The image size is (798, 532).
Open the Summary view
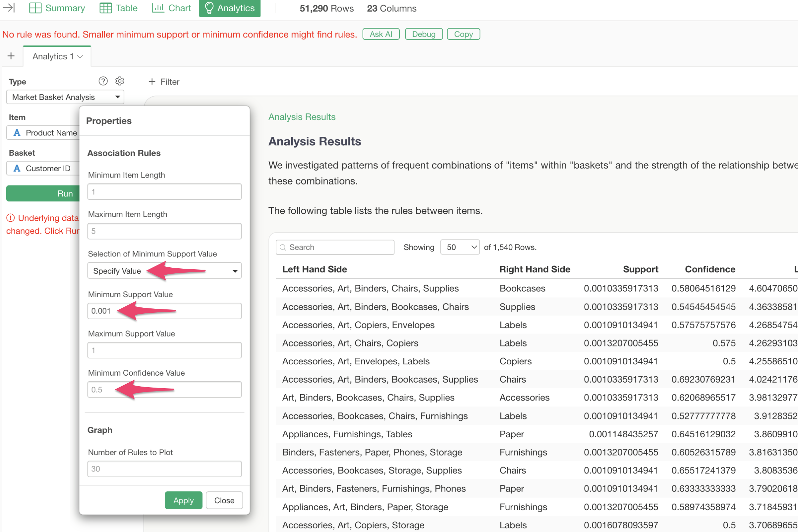57,8
